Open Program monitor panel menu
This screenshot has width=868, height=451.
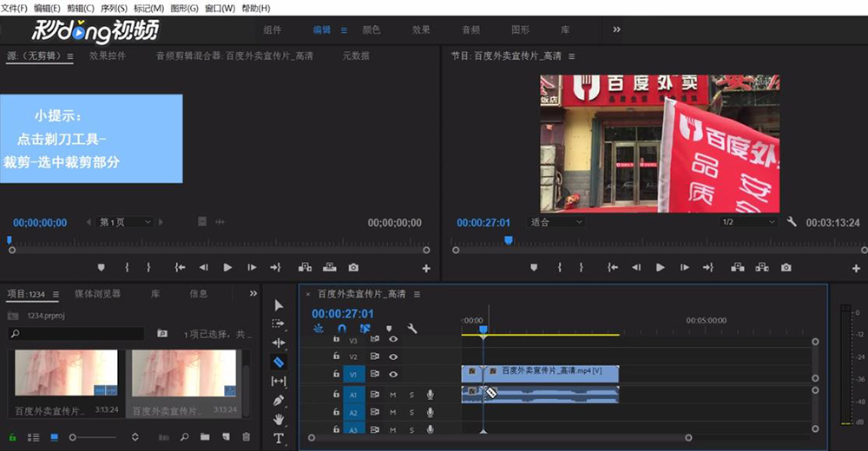coord(571,56)
